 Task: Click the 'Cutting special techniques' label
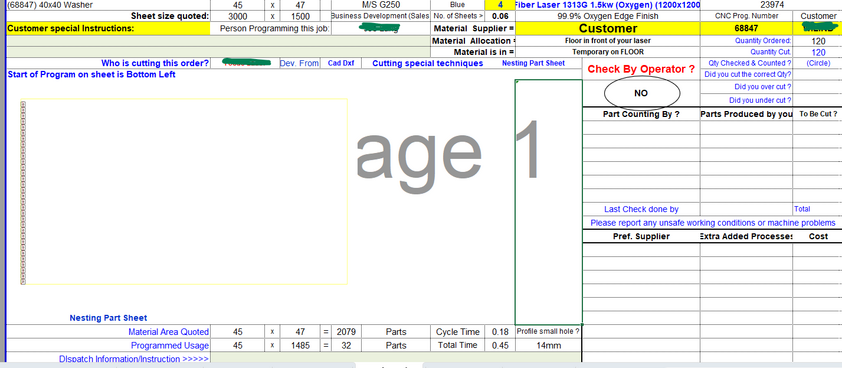point(427,63)
